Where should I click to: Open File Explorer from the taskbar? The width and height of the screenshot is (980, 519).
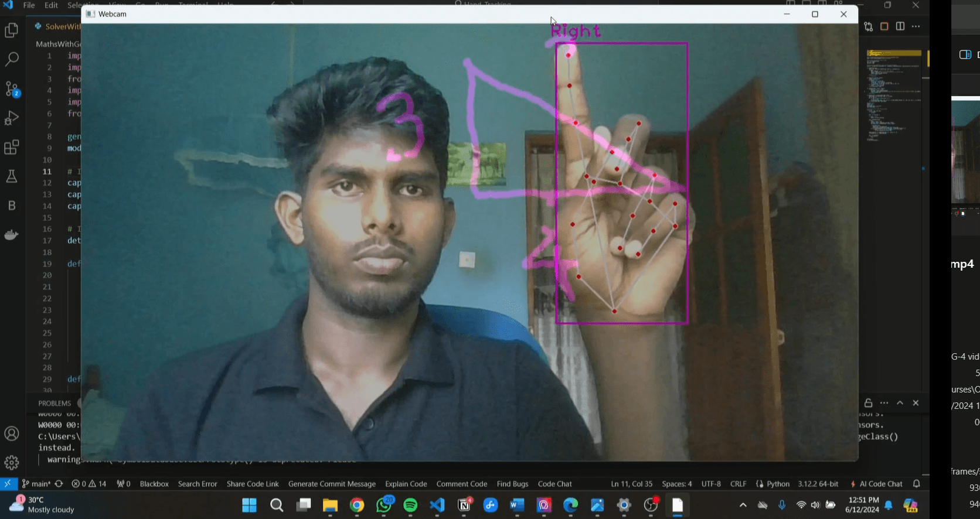[330, 505]
